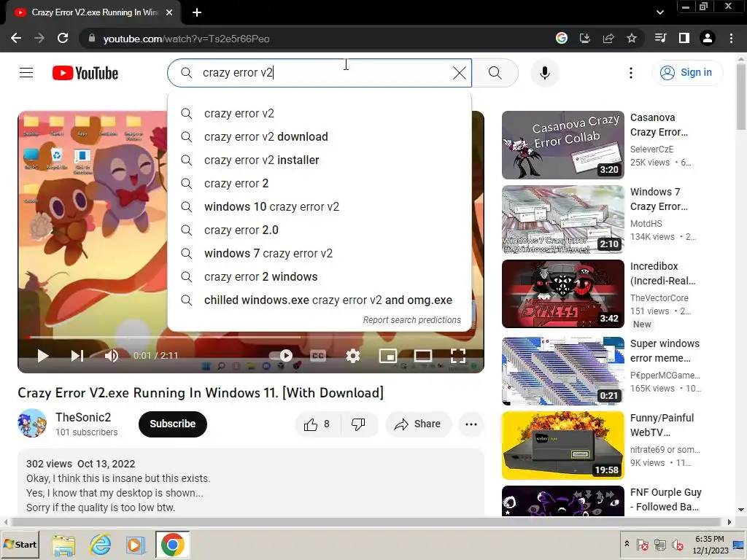The width and height of the screenshot is (747, 560).
Task: Open the TheSonic2 channel name link
Action: [83, 417]
